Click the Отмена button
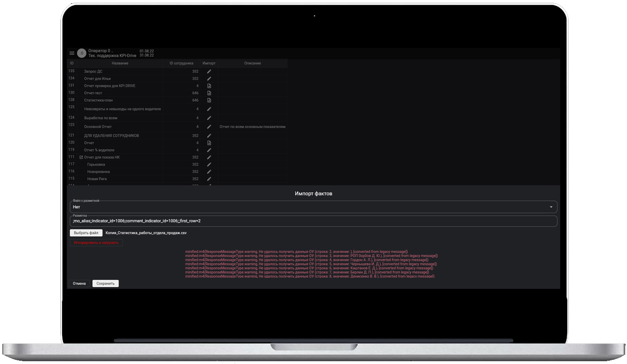The width and height of the screenshot is (627, 364). pyautogui.click(x=79, y=283)
